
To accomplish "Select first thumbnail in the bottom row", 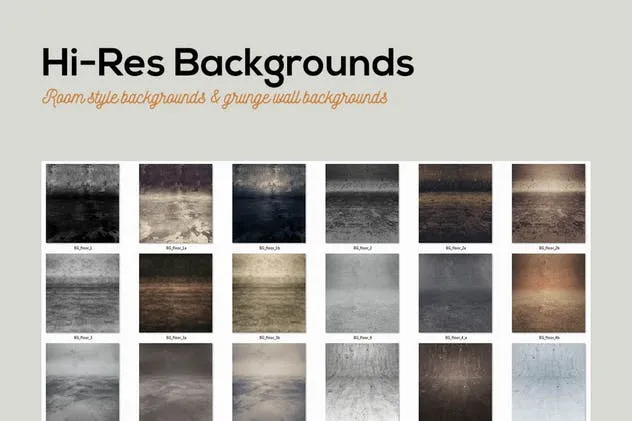I will tap(82, 381).
